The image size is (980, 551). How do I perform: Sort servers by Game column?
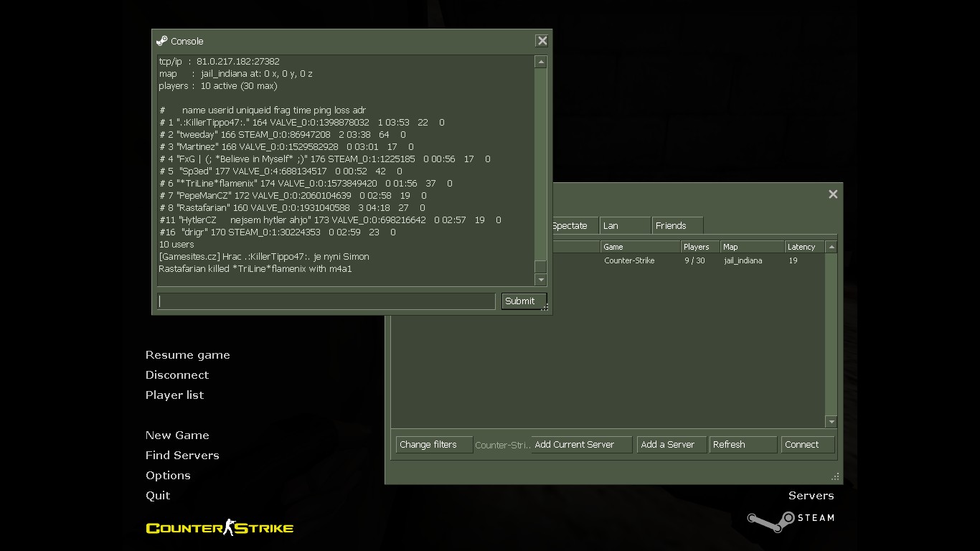[x=640, y=247]
